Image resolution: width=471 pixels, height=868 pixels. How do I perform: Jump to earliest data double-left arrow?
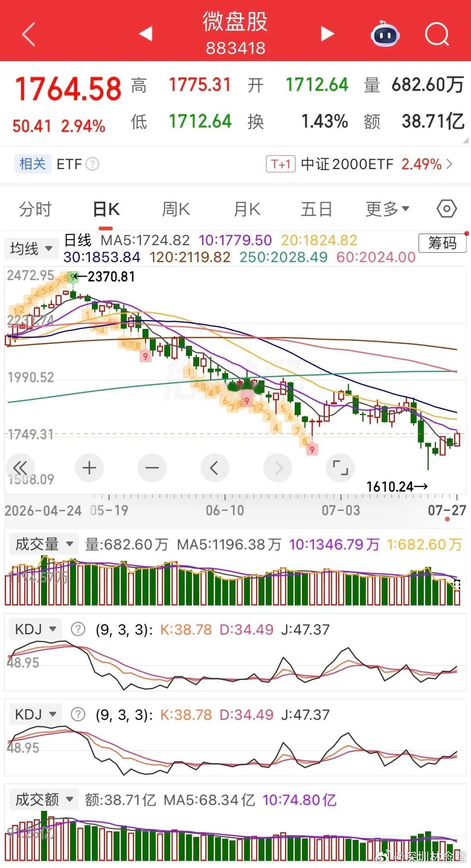click(20, 467)
